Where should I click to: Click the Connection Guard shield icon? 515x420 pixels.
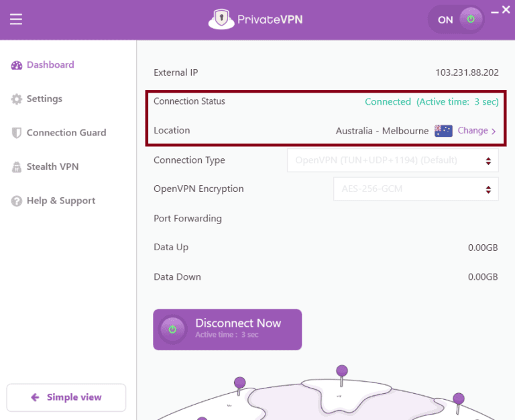pyautogui.click(x=16, y=133)
